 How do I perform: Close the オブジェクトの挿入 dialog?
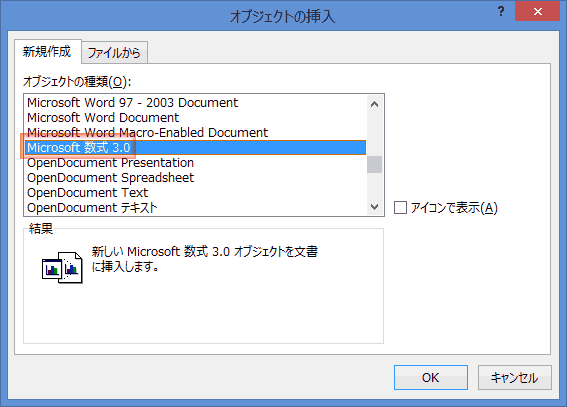(x=537, y=12)
